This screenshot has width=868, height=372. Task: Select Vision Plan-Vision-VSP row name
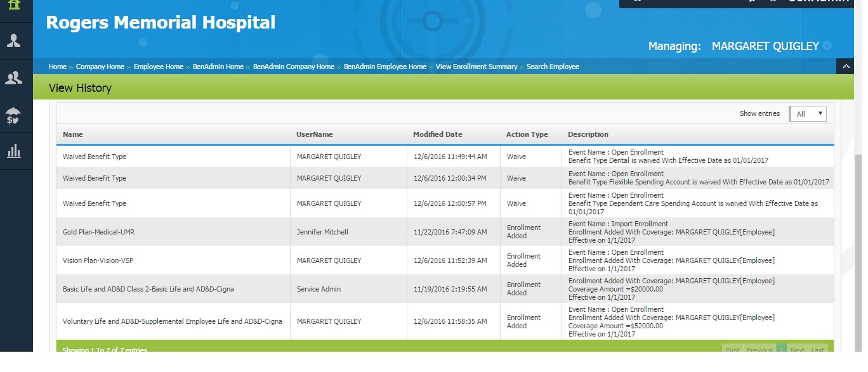(x=98, y=260)
